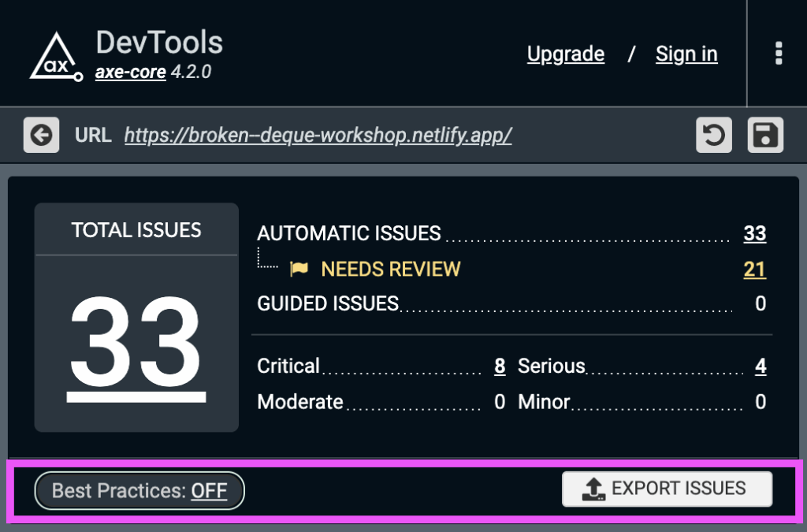Expand the Needs Review count of 21
Viewport: 807px width, 532px height.
(x=754, y=270)
